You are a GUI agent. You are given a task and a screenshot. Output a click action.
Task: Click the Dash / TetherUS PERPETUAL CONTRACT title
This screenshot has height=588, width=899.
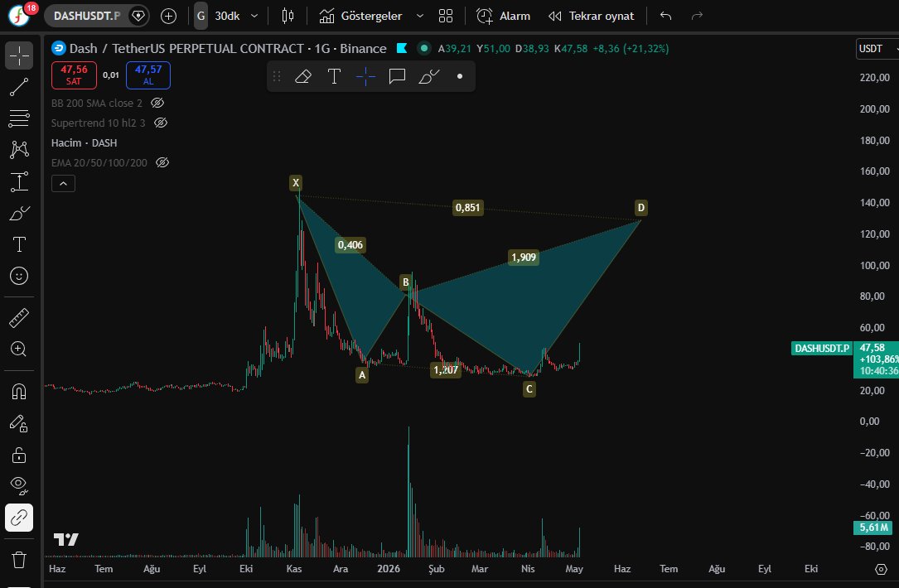[228, 49]
